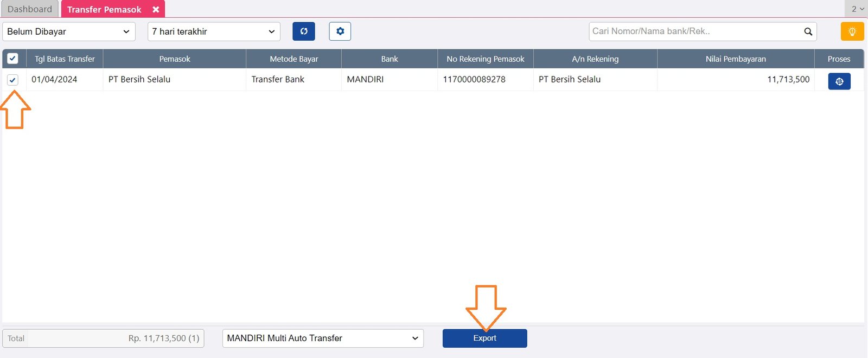Viewport: 868px width, 358px height.
Task: Click the orange lightbulb tips icon
Action: point(852,31)
